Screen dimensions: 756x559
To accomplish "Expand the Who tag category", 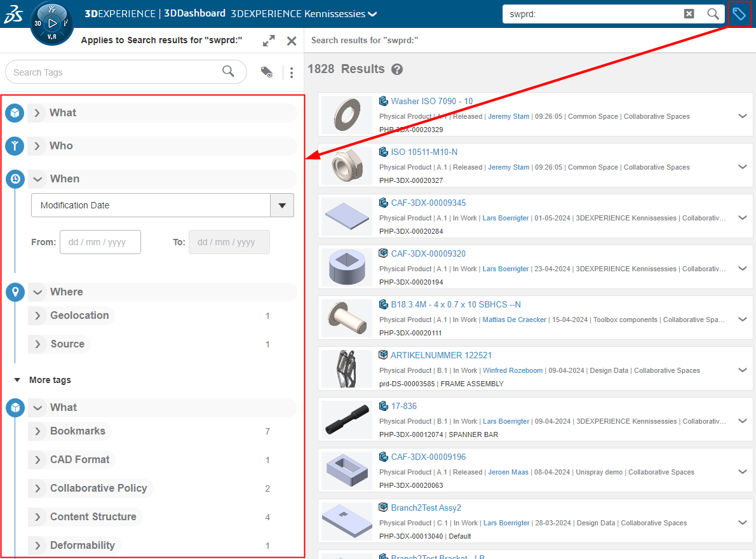I will click(x=37, y=145).
